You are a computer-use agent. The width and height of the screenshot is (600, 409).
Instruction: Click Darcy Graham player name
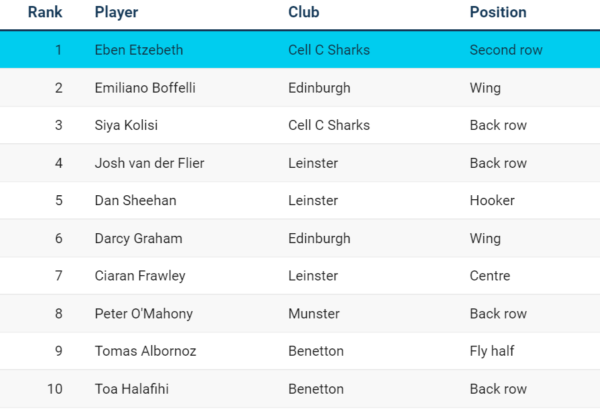139,238
